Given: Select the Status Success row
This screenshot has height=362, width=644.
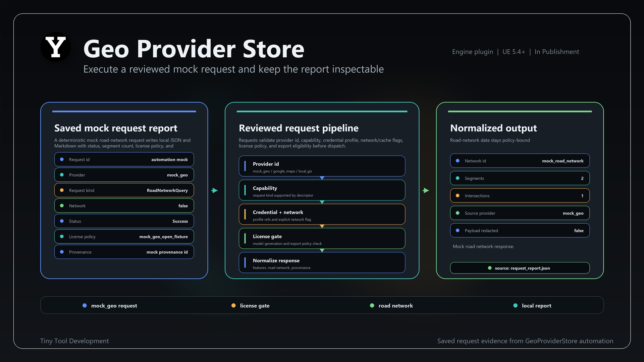Looking at the screenshot, I should pos(124,221).
